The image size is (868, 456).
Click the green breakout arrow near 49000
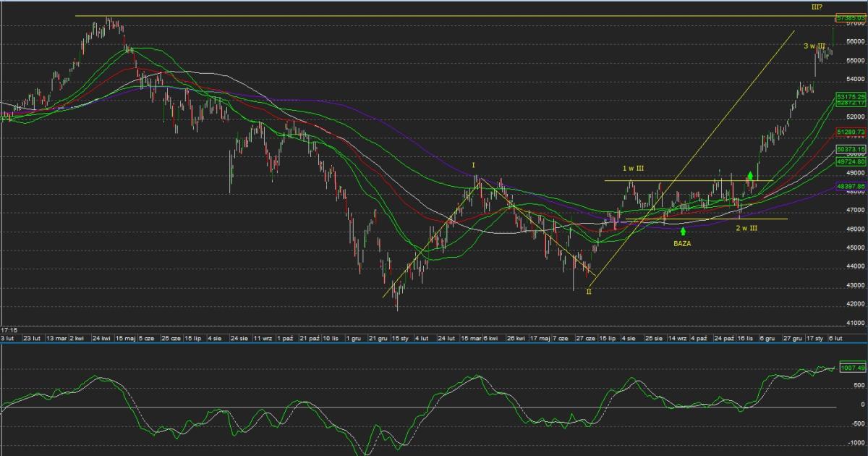pyautogui.click(x=752, y=174)
